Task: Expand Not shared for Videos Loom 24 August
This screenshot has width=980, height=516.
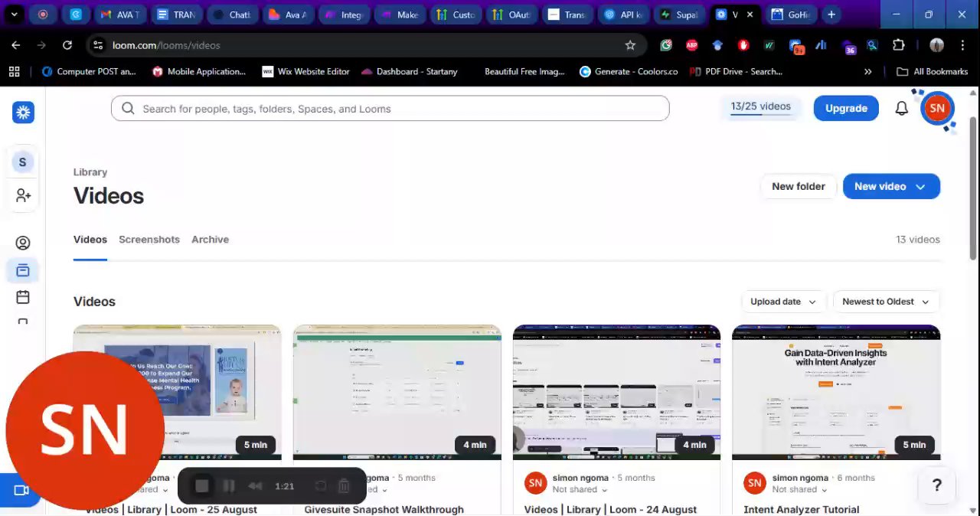Action: click(x=580, y=489)
